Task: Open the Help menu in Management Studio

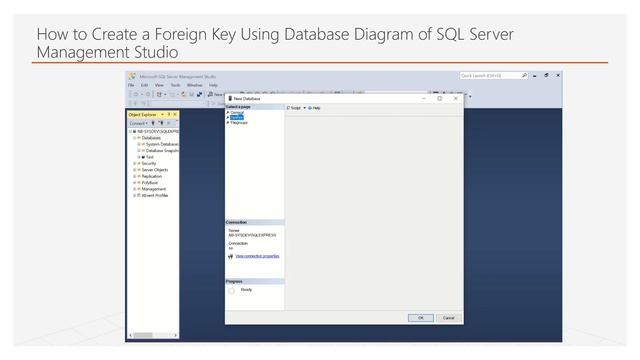Action: tap(213, 85)
